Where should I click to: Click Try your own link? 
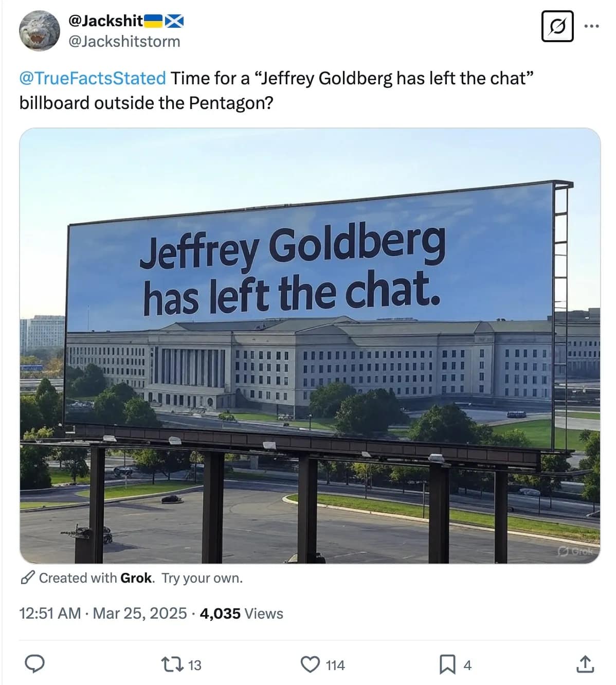(x=202, y=578)
